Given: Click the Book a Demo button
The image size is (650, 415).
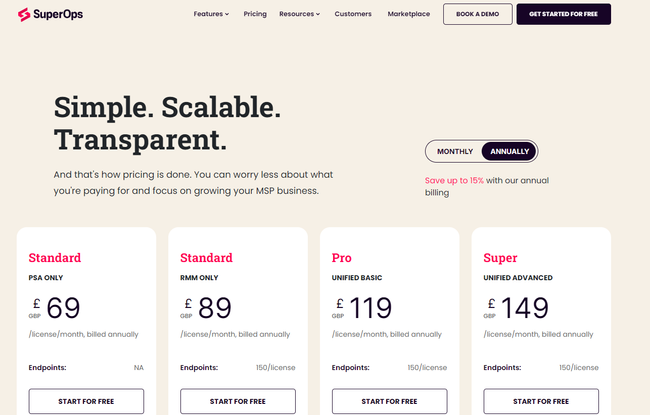Looking at the screenshot, I should pos(477,14).
